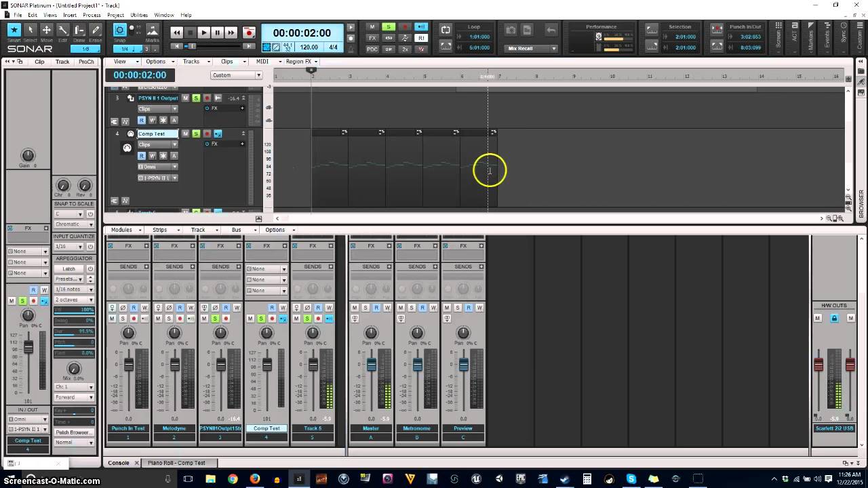Viewport: 868px width, 488px height.
Task: Take a Mix Recall snapshot camera
Action: (511, 30)
